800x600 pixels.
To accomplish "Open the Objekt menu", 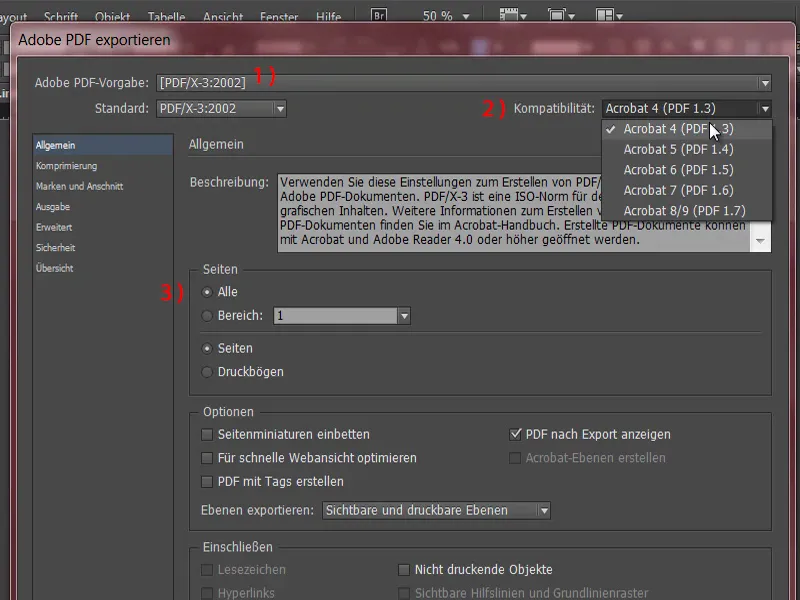I will point(112,17).
